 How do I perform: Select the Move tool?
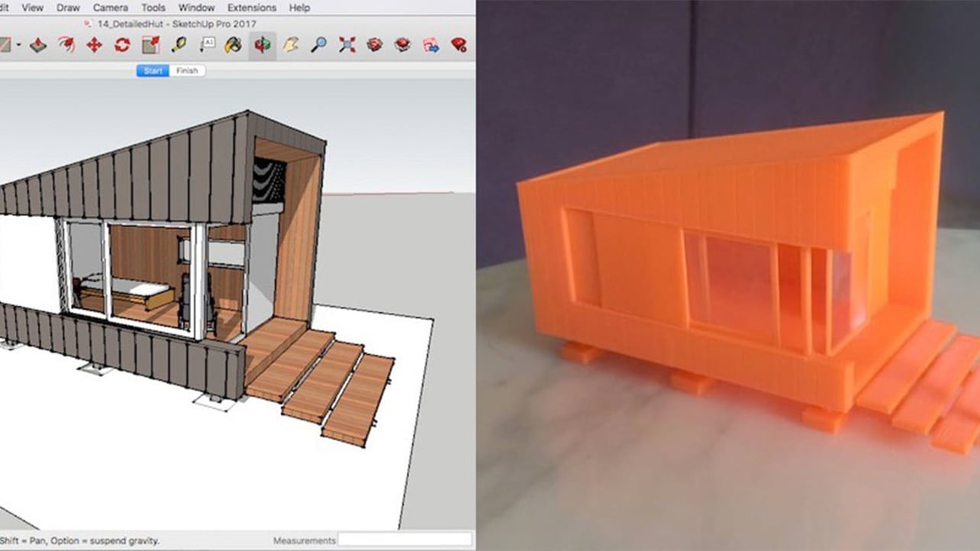94,45
